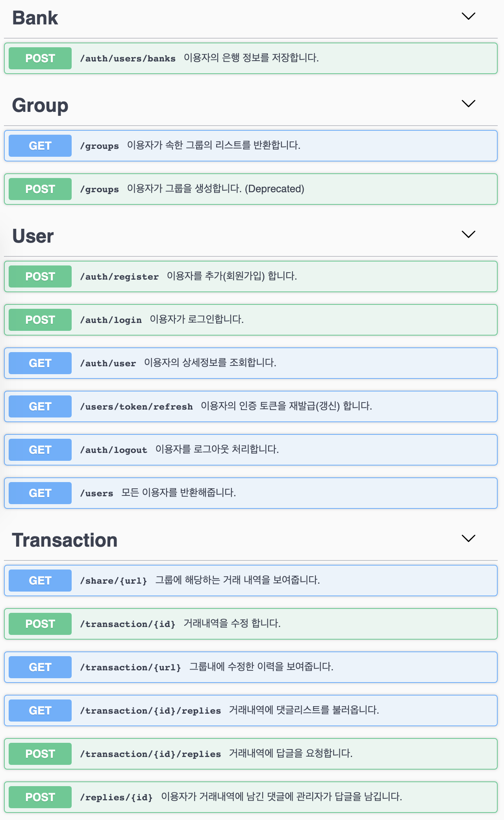This screenshot has width=504, height=820.
Task: Click POST badge for /auth/register
Action: (x=40, y=276)
